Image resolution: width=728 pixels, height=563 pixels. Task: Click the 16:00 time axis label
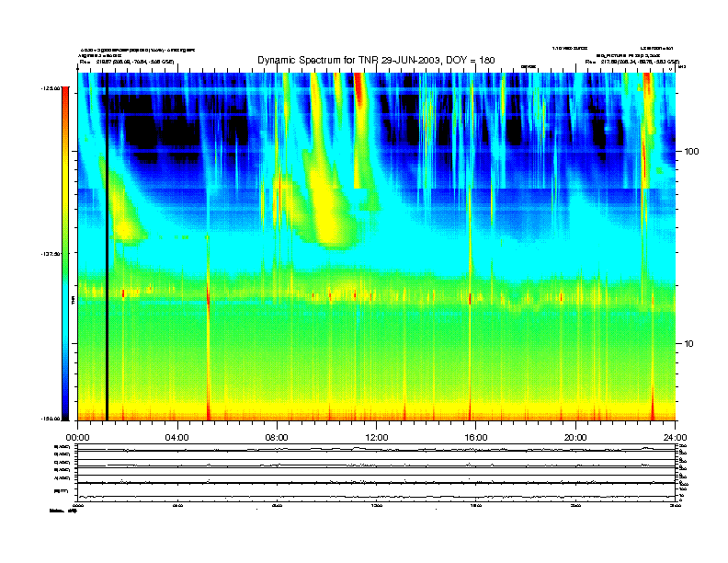click(x=476, y=438)
